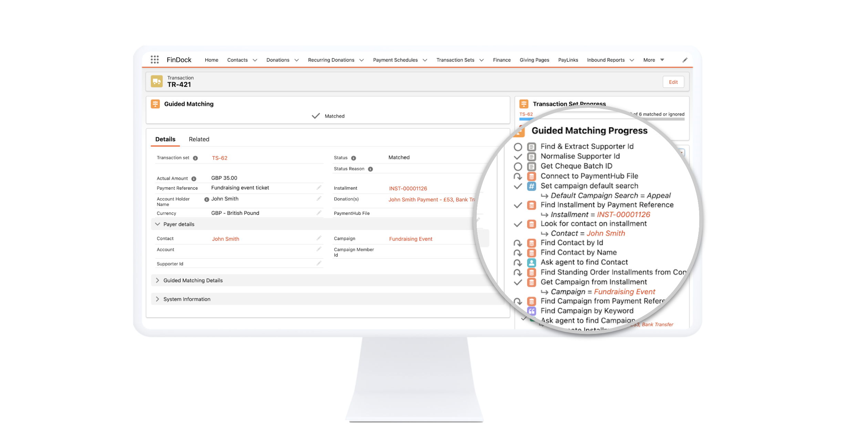Click icon for Normalise Supporter Id step

click(x=531, y=157)
